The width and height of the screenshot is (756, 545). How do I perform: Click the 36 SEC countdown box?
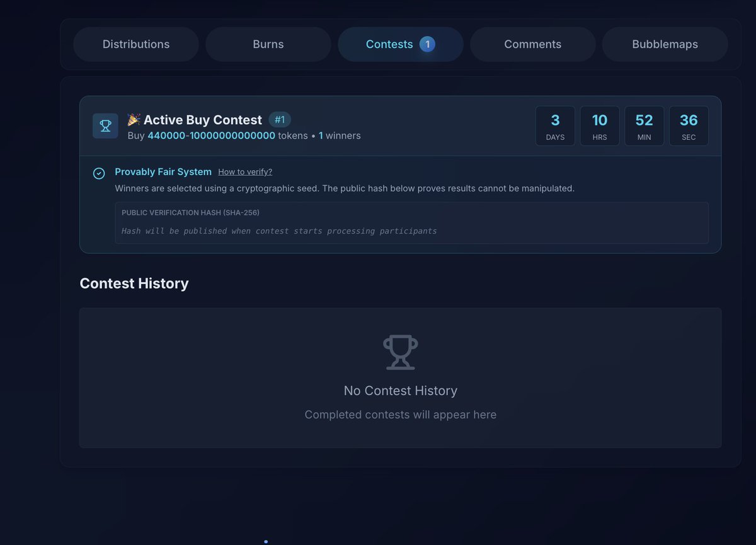[689, 126]
